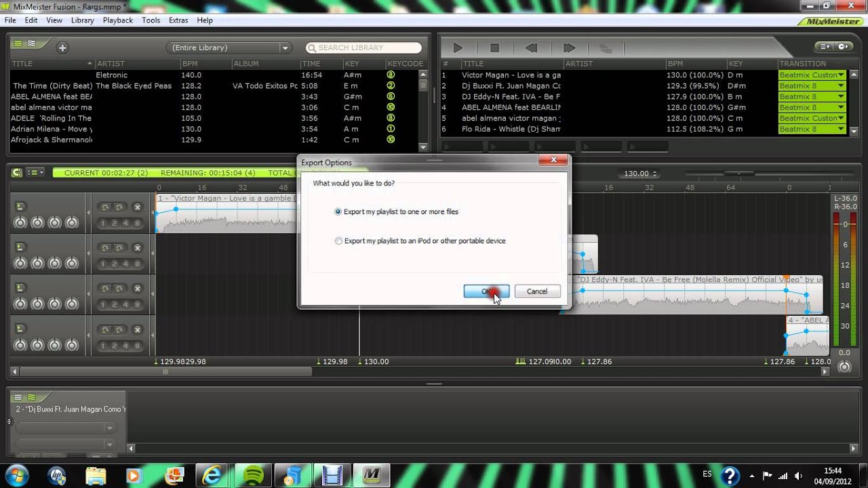Image resolution: width=868 pixels, height=488 pixels.
Task: Click the X button on second track
Action: coord(137,248)
